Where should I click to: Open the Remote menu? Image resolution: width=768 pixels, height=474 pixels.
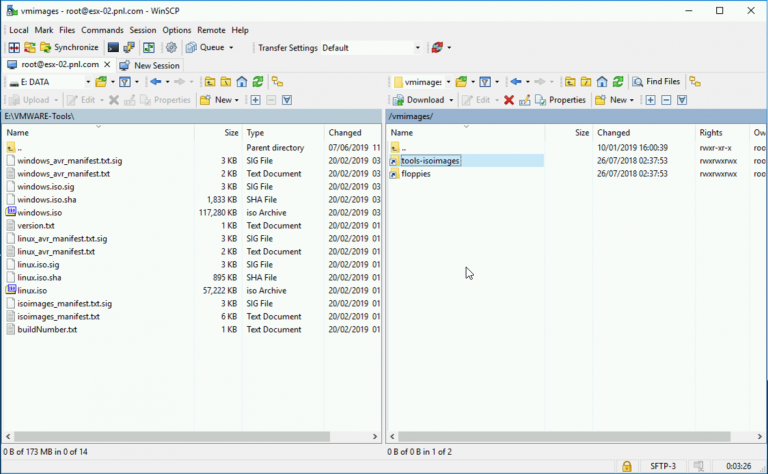tap(211, 30)
